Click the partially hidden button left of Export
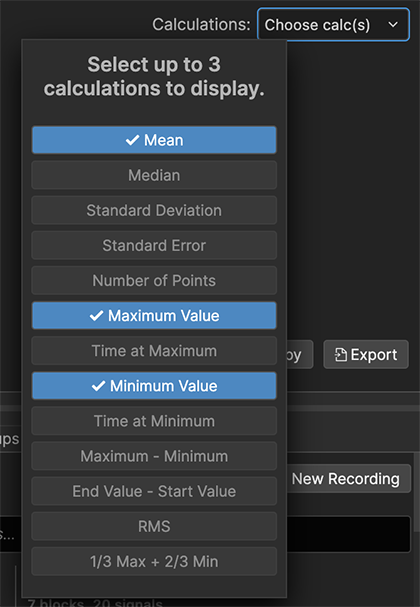 (x=300, y=355)
